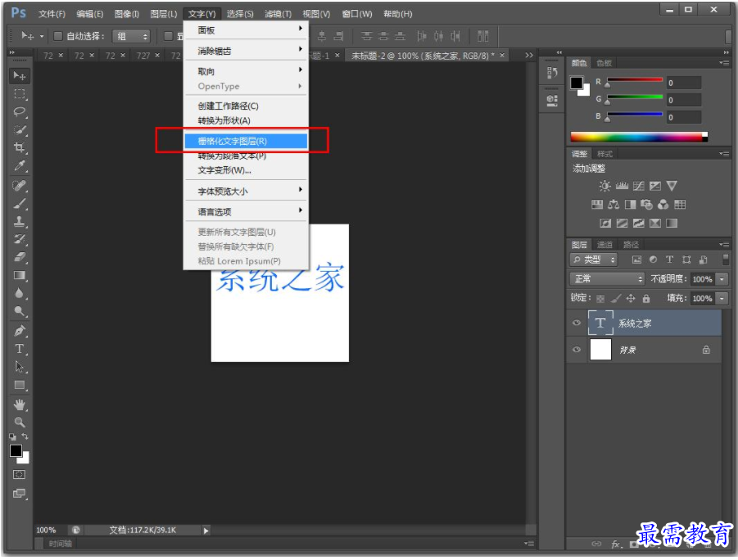Select the Crop tool
The height and width of the screenshot is (560, 738).
tap(20, 147)
